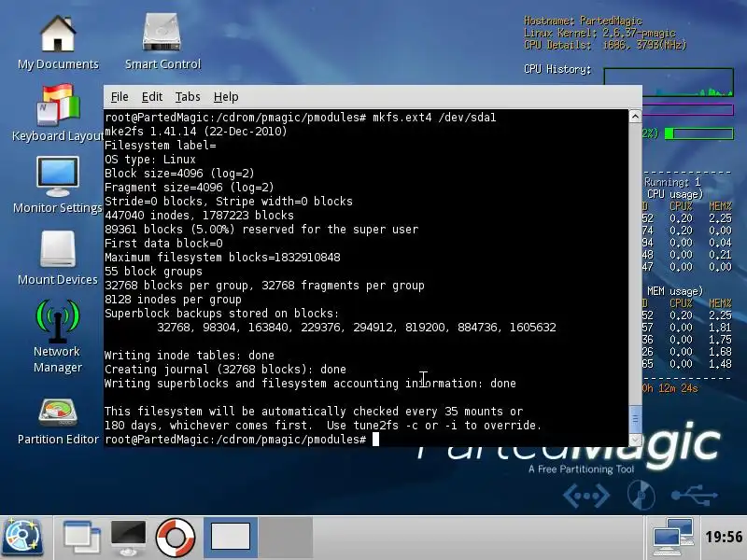Click the '55 block groups' line
Image resolution: width=747 pixels, height=560 pixels.
pyautogui.click(x=153, y=272)
